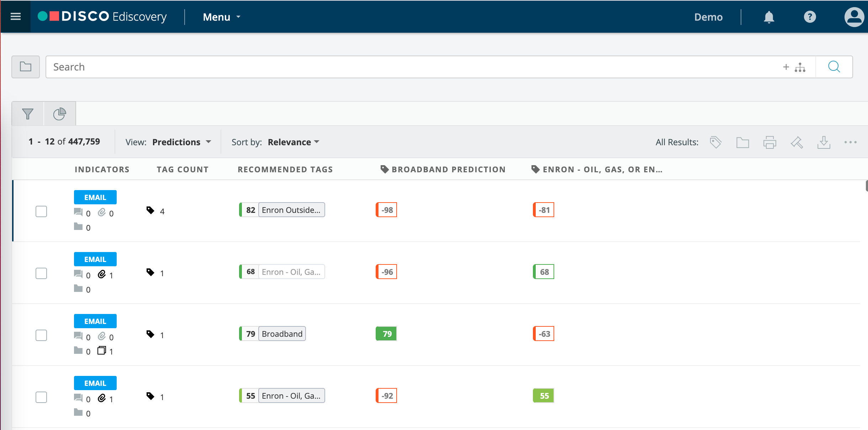868x430 pixels.
Task: Mass tag all results icon
Action: click(715, 142)
